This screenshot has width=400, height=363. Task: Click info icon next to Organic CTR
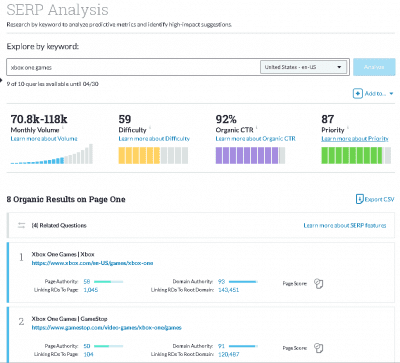[x=257, y=127]
